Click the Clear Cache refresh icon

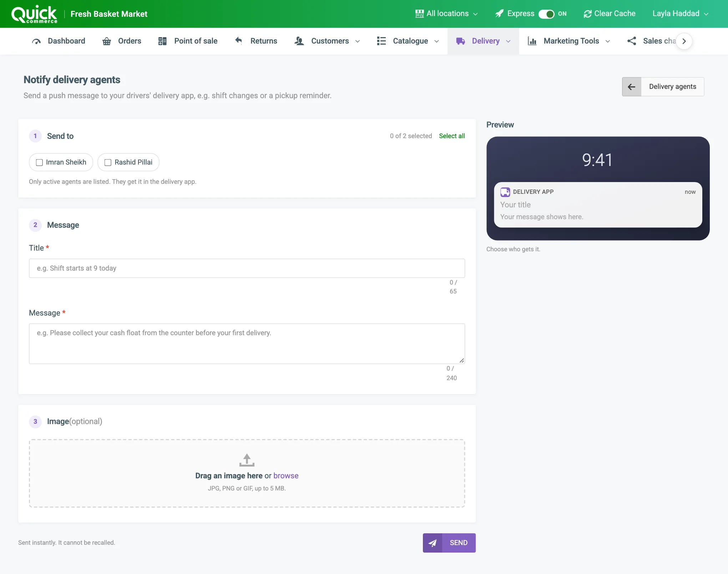tap(587, 14)
